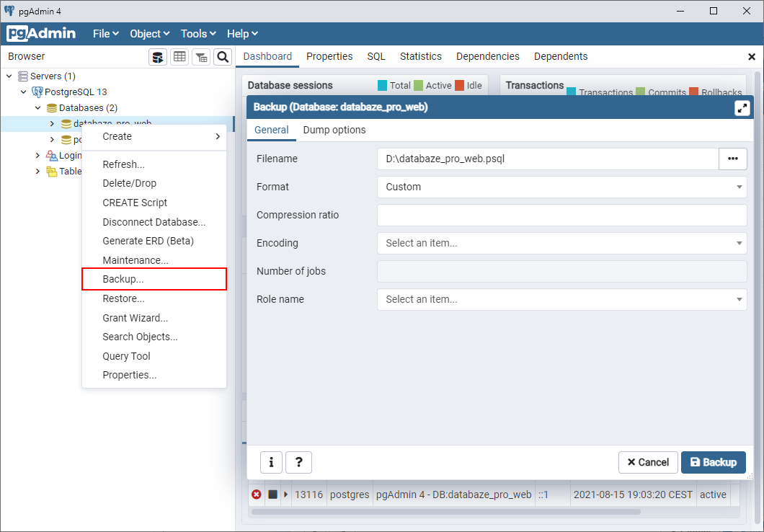Open the Encoding selection dropdown

738,243
